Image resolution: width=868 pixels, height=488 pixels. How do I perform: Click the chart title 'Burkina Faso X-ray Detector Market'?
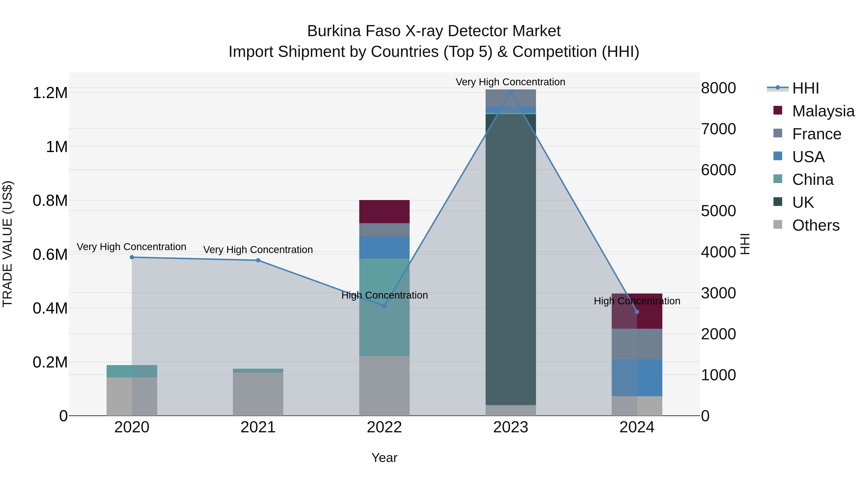tap(434, 31)
